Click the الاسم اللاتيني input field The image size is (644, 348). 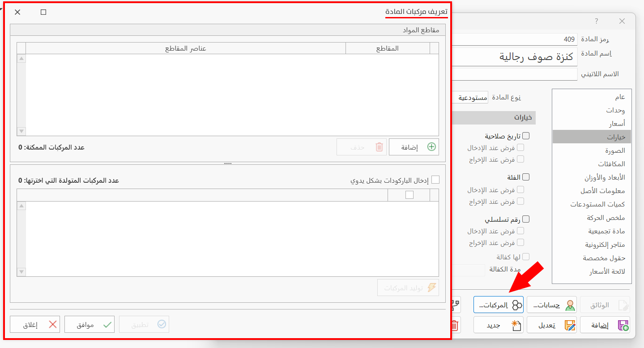[x=515, y=74]
